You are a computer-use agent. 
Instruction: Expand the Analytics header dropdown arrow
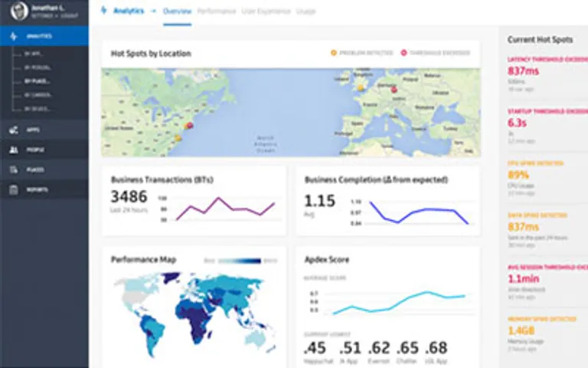pos(154,11)
